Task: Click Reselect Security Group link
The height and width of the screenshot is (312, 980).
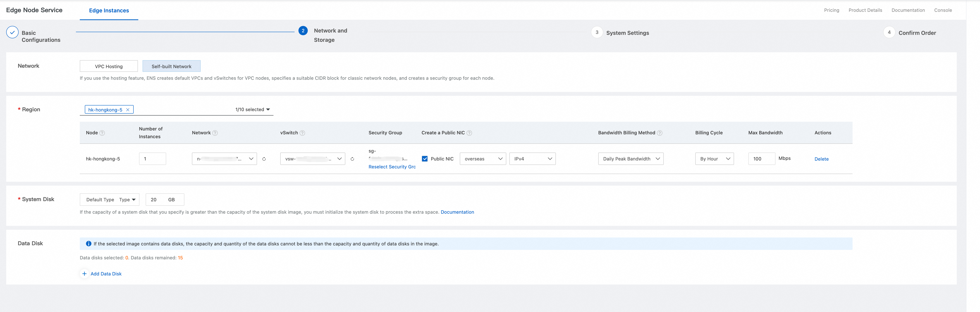Action: pos(392,167)
